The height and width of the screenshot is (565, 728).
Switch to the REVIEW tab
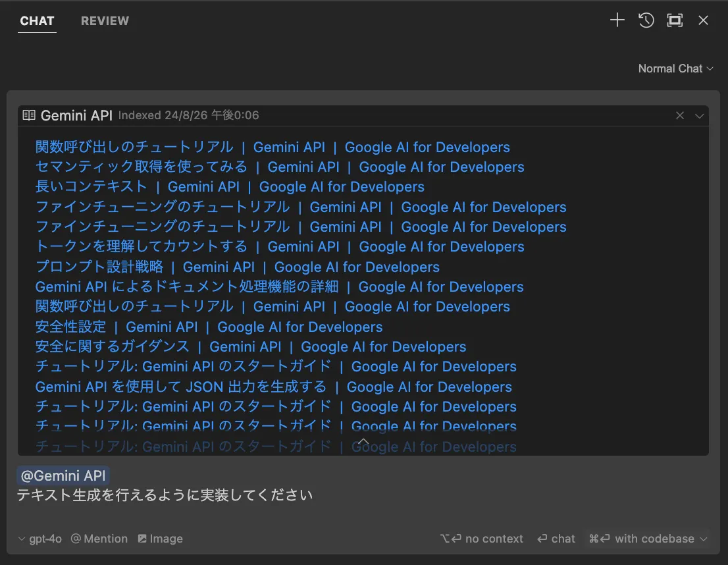pos(105,21)
